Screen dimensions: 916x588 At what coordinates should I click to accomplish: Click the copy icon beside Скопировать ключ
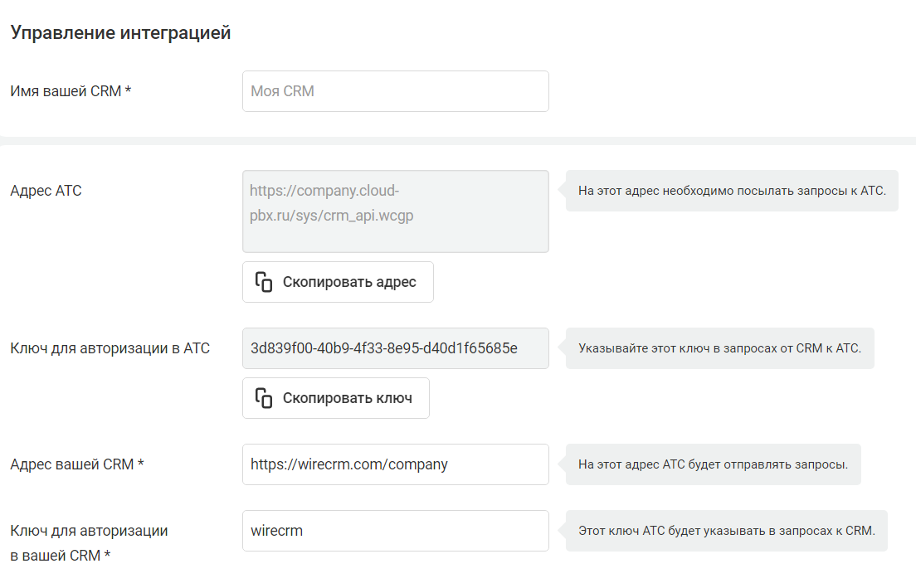click(264, 398)
